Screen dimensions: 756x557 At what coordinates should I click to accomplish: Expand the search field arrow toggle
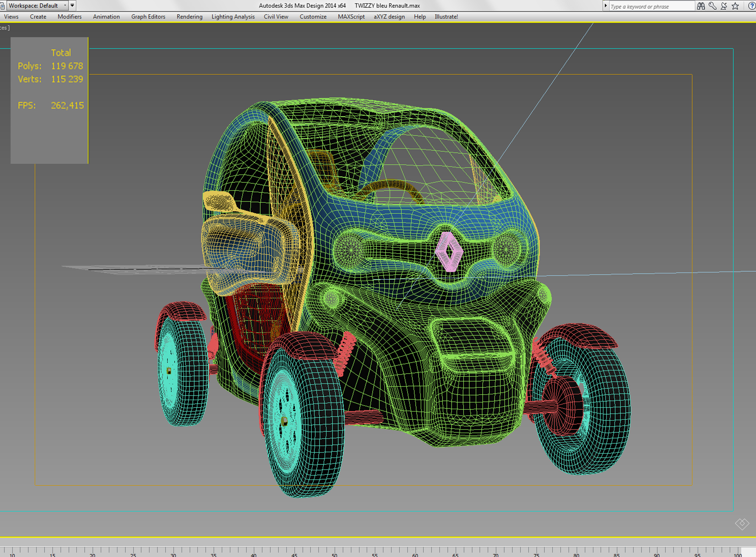605,6
